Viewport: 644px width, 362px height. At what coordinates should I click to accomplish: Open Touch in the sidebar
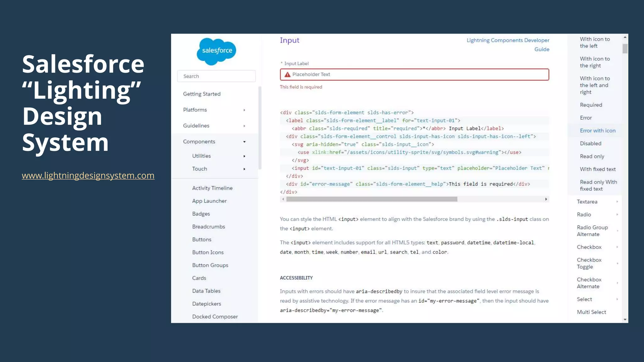click(200, 169)
